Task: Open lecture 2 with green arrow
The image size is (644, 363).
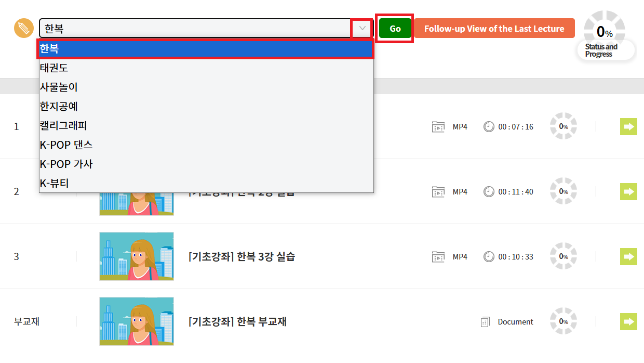Action: click(x=628, y=191)
